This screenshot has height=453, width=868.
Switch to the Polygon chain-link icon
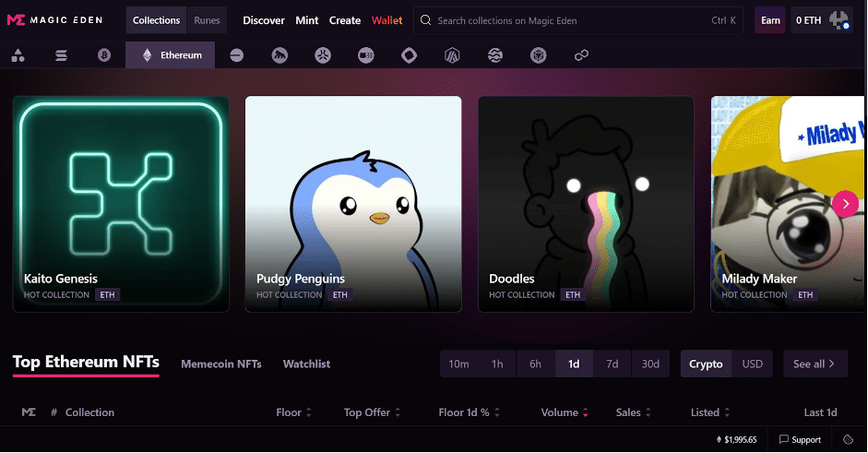[581, 55]
